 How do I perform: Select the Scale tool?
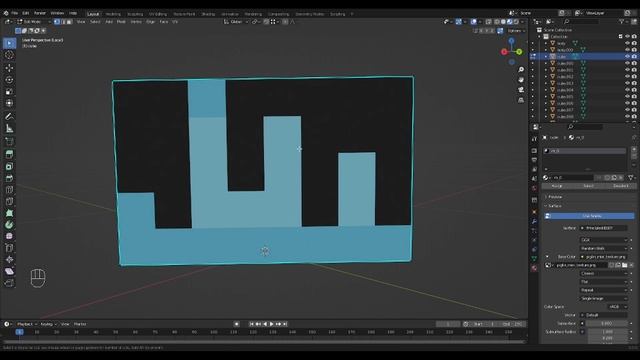pyautogui.click(x=9, y=91)
